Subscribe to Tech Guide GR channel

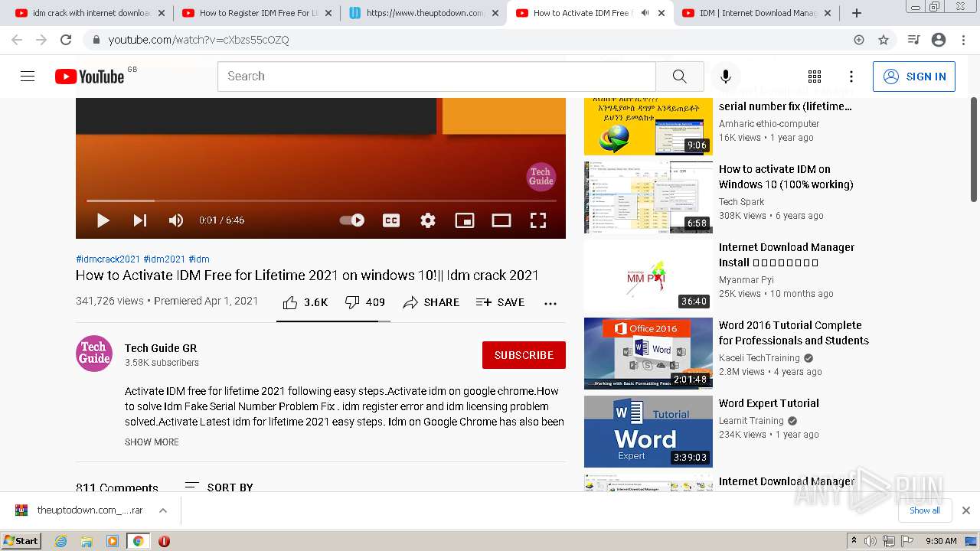tap(524, 355)
